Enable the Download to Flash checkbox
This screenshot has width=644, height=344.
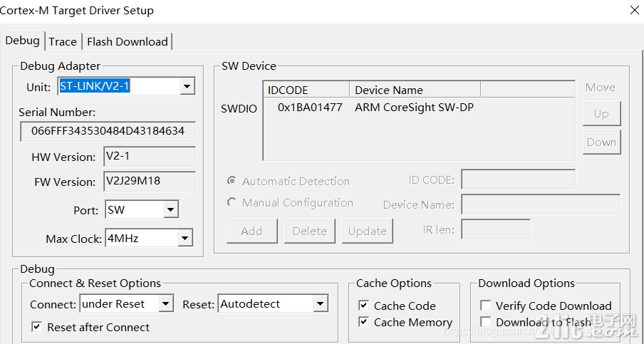(x=485, y=321)
